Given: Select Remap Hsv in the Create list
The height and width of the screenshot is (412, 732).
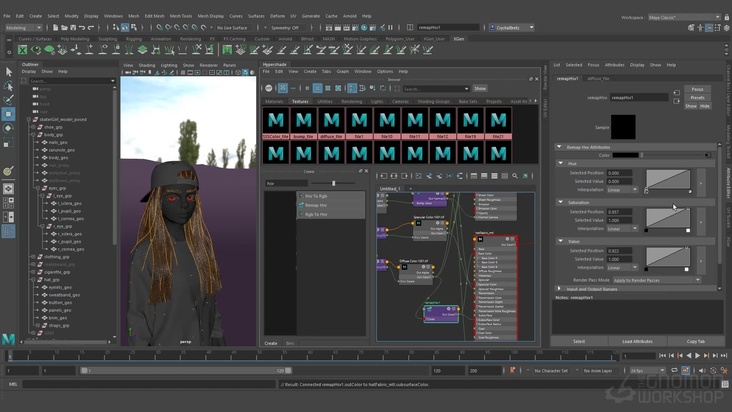Looking at the screenshot, I should pyautogui.click(x=316, y=205).
